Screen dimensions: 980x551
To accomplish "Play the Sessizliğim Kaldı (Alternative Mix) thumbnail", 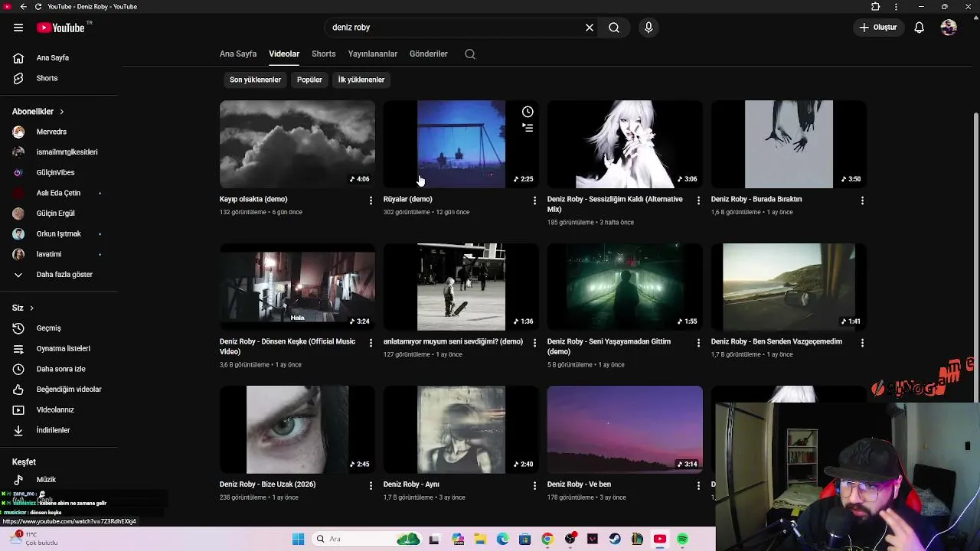I will click(625, 144).
